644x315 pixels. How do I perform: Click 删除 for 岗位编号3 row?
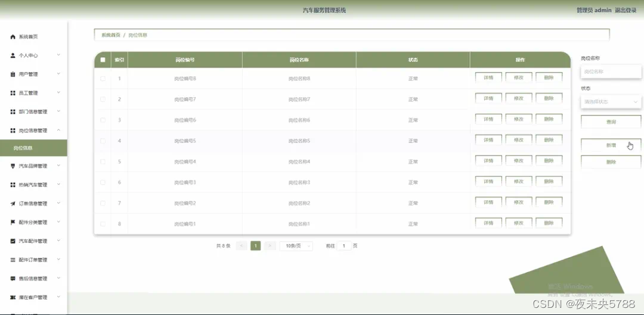(549, 181)
